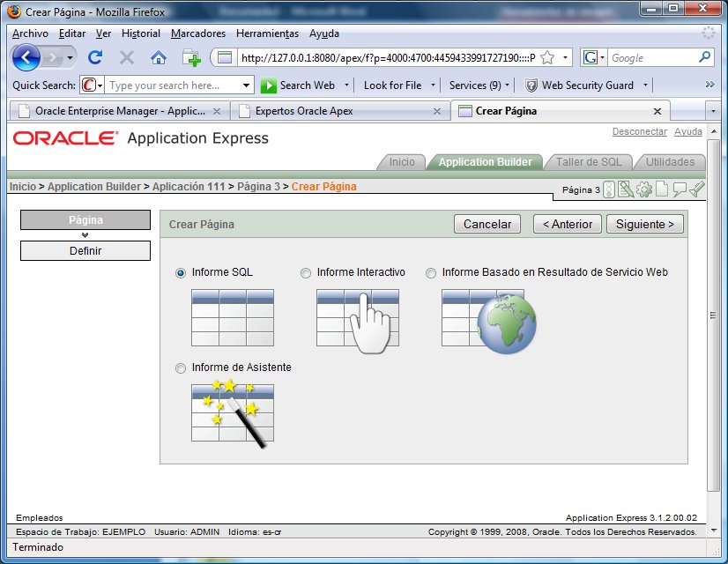Click the Ayuda link at top right

[688, 131]
